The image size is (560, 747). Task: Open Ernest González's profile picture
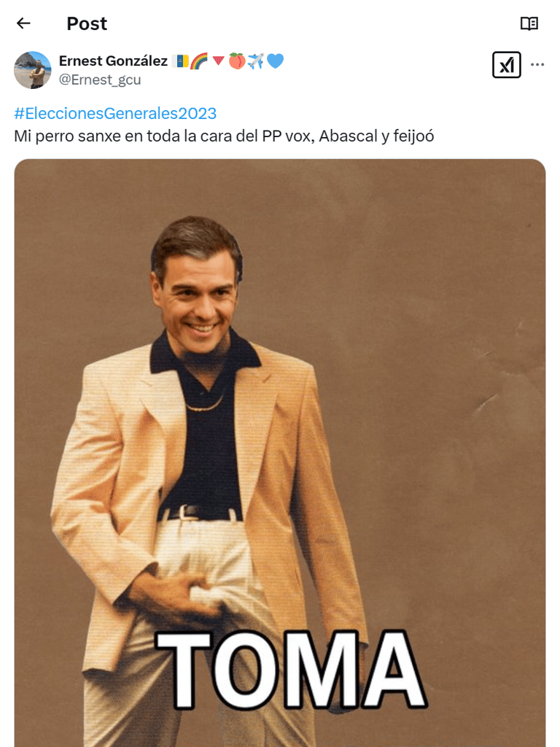[32, 70]
